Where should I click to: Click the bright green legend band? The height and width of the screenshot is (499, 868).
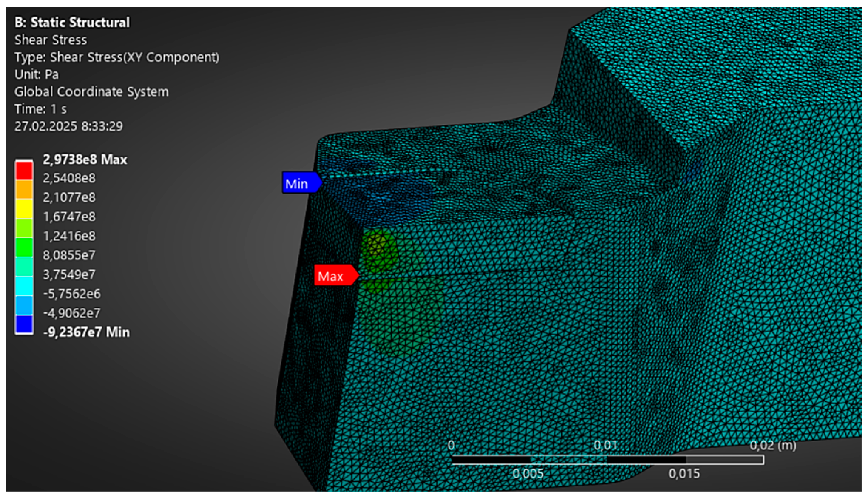[24, 247]
